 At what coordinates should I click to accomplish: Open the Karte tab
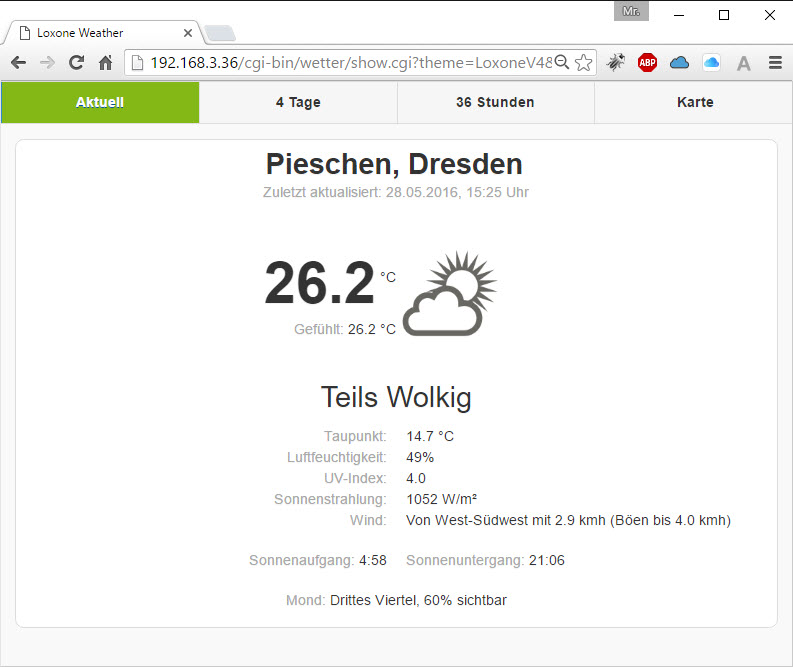point(694,102)
